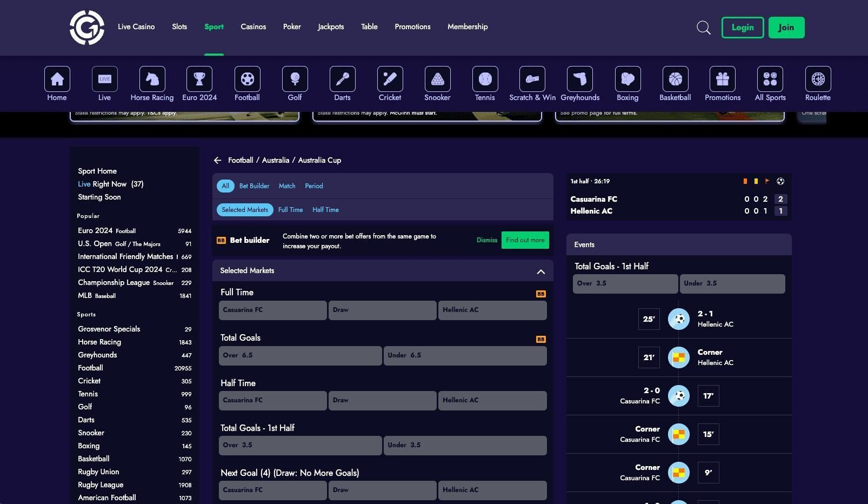Open Grosvenor Specials sports link
Viewport: 868px width, 504px height.
click(135, 329)
